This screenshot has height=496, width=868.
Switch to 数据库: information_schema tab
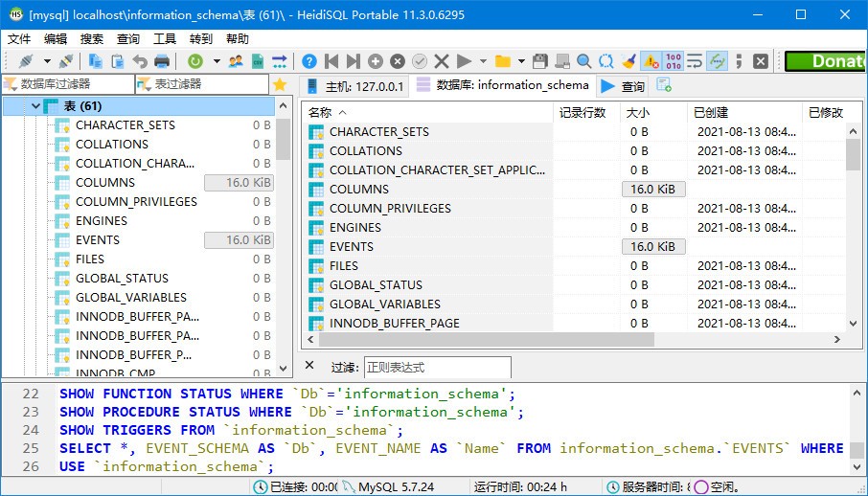point(503,85)
